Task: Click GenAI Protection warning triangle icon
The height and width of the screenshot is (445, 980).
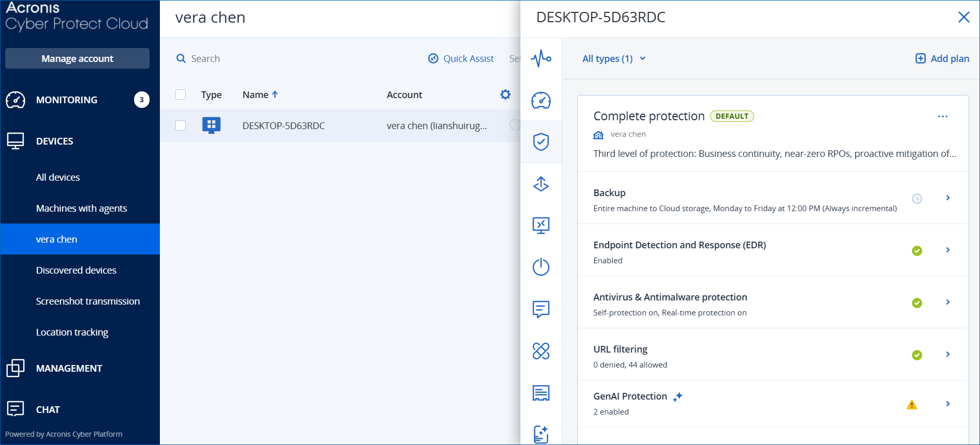Action: [912, 405]
